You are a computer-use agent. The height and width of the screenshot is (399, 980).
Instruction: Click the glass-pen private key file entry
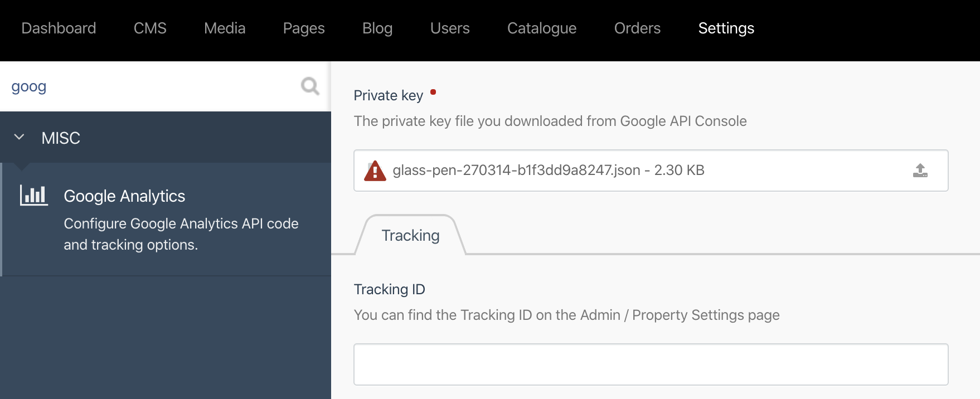point(548,171)
